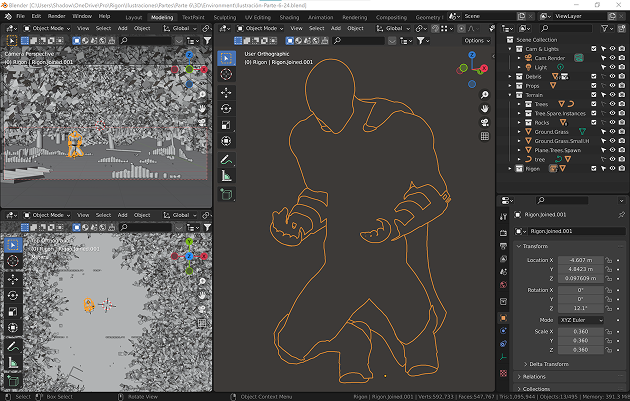Switch orthographic/perspective with grid gizmo icon

[484, 138]
